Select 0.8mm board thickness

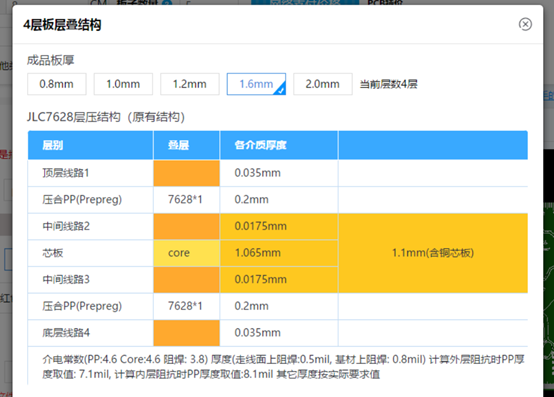point(57,84)
